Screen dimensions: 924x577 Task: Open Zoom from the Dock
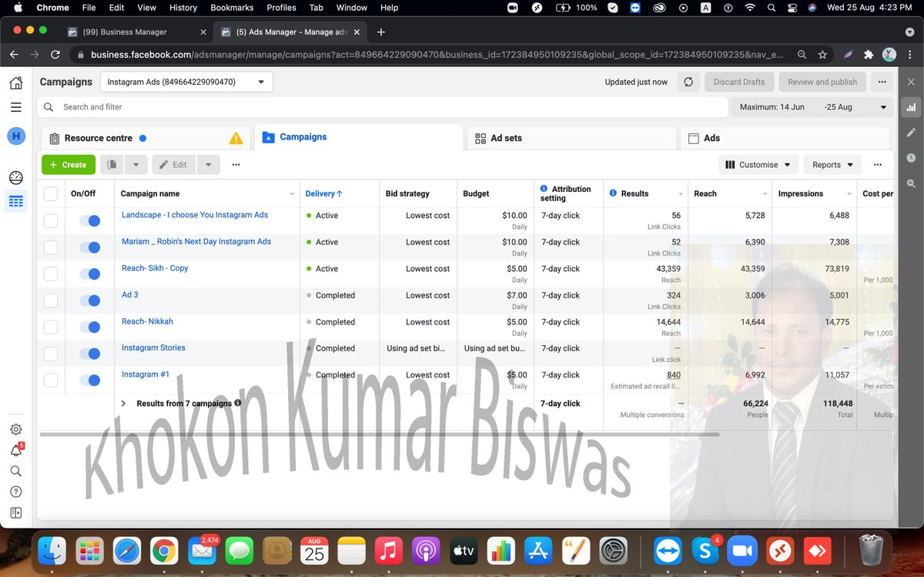742,551
